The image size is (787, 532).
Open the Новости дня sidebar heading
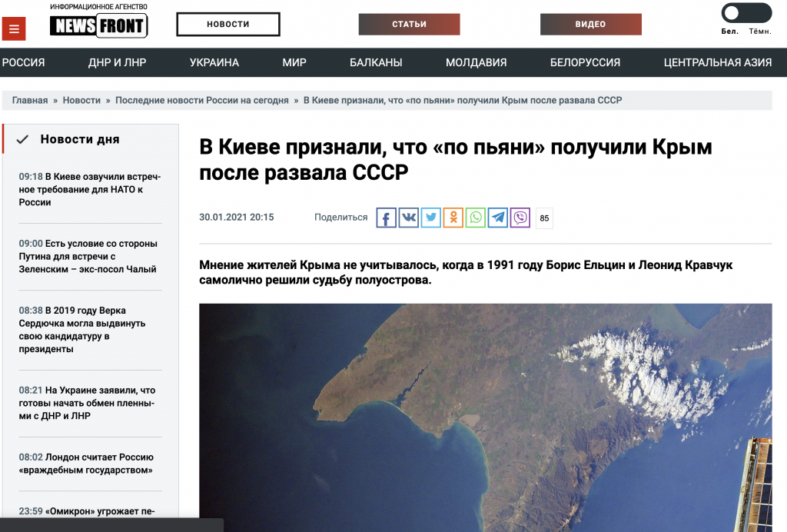click(x=80, y=139)
